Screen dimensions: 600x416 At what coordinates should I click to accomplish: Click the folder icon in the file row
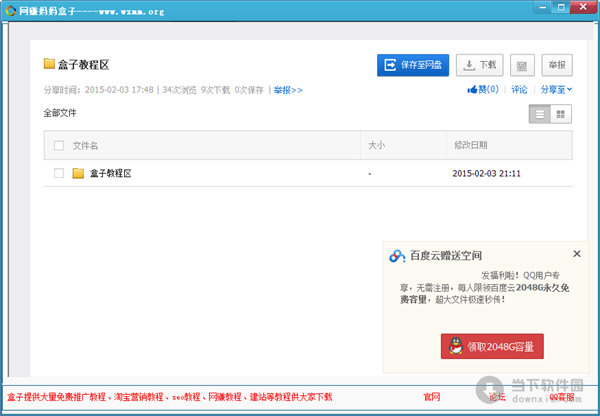(x=78, y=173)
